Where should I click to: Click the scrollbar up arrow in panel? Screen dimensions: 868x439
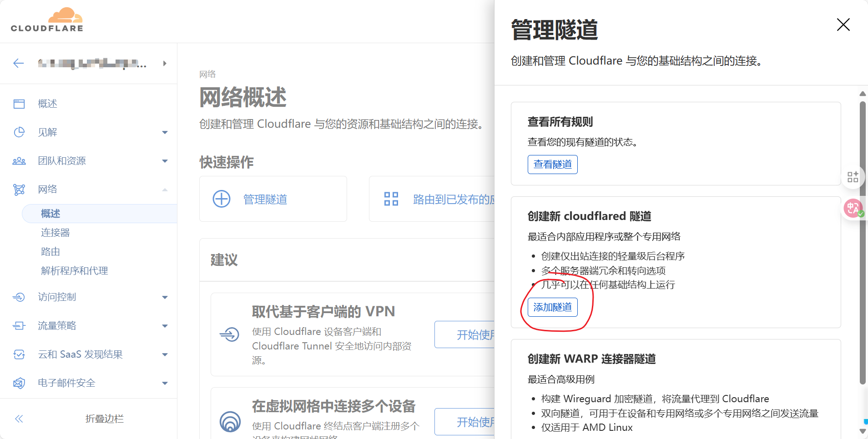pyautogui.click(x=863, y=94)
